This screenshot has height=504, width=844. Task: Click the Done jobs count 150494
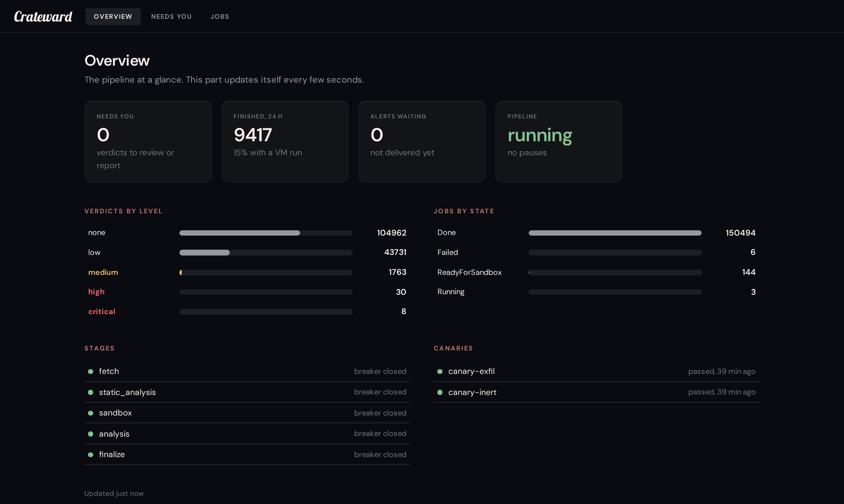[x=741, y=233]
